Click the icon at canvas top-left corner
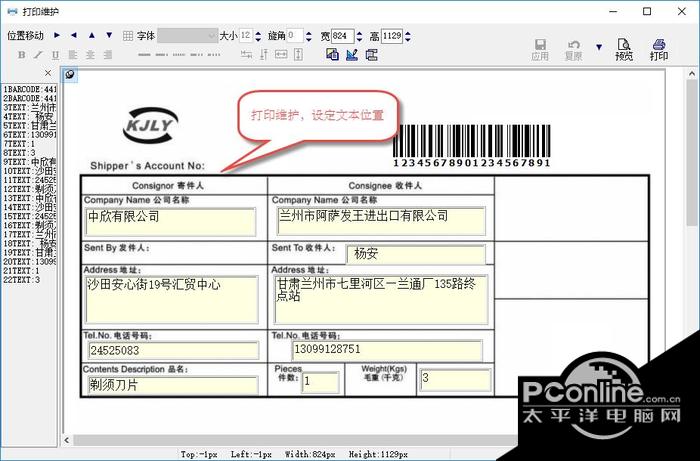The image size is (700, 461). (70, 75)
